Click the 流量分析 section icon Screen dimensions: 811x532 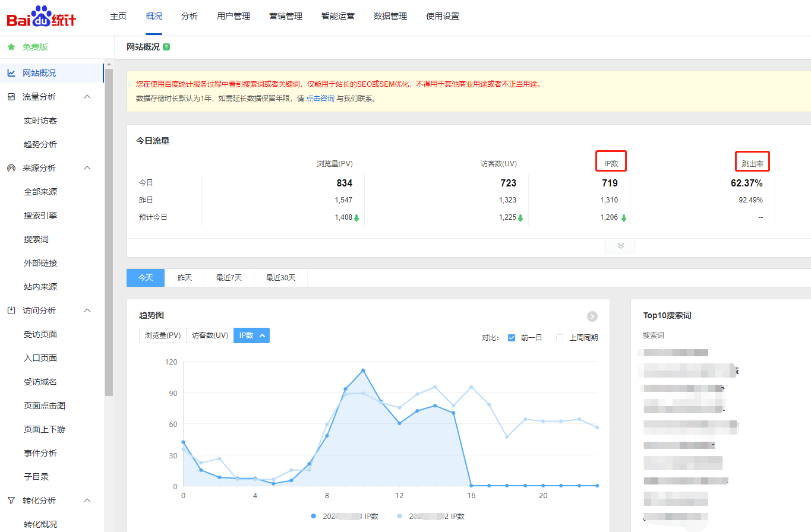coord(11,97)
